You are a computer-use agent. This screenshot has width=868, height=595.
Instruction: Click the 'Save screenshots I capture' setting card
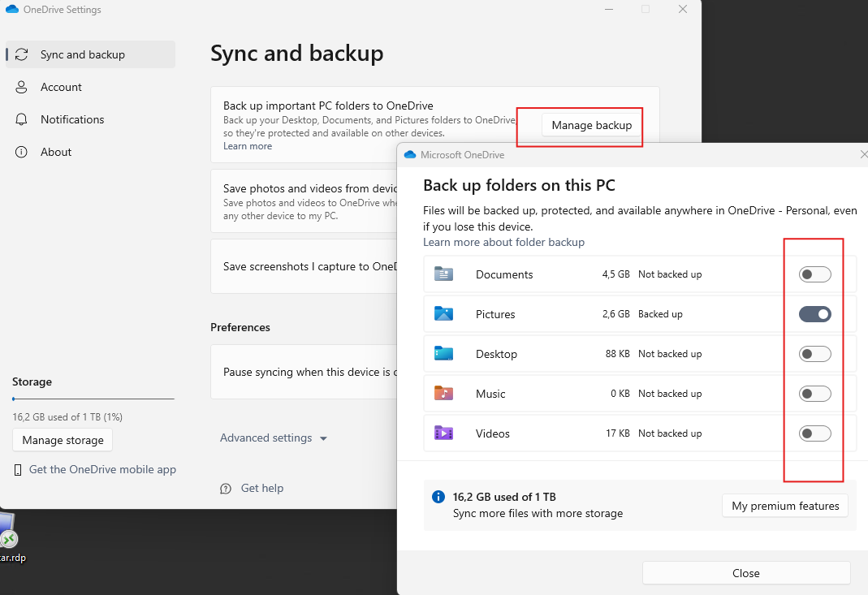click(304, 266)
